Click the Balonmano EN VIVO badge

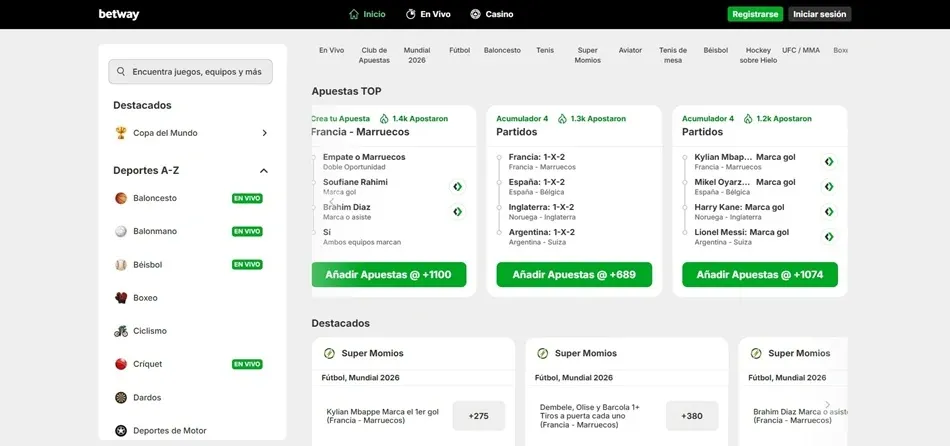[247, 231]
